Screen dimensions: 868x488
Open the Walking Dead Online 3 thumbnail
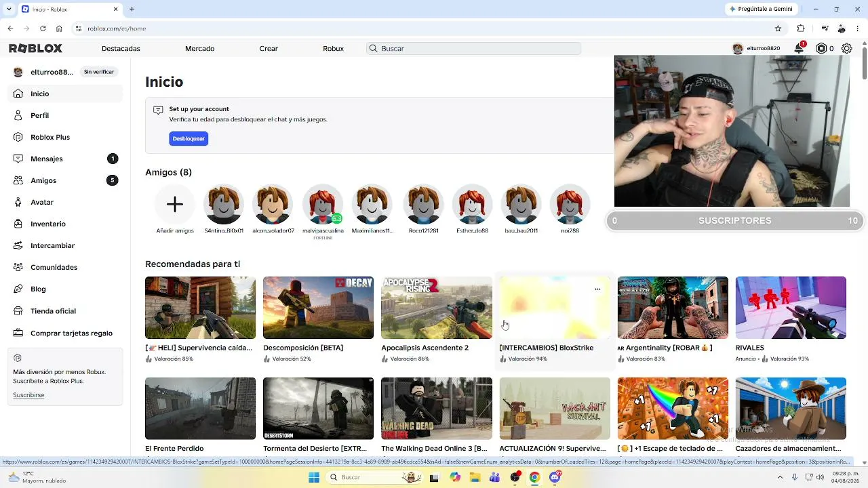click(x=437, y=409)
